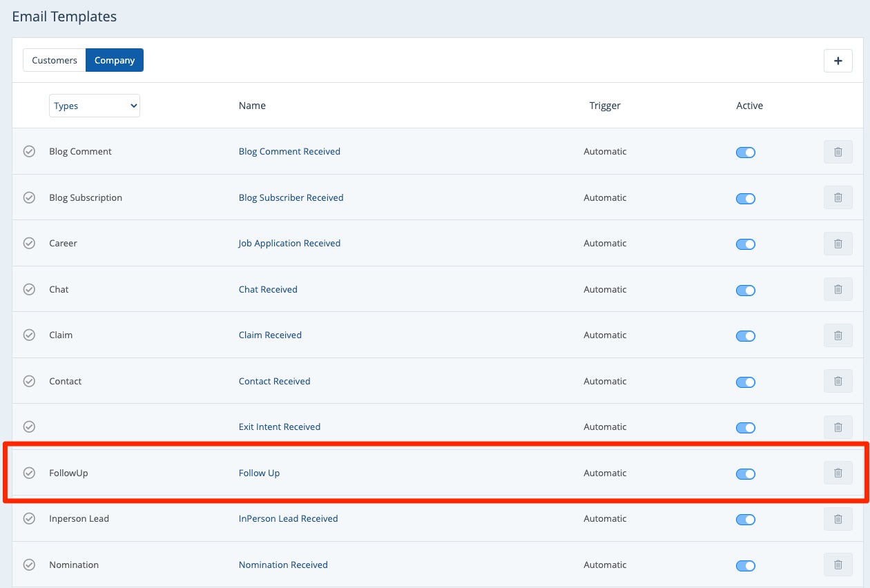The height and width of the screenshot is (588, 870).
Task: Toggle Active switch for Claim Received
Action: click(x=746, y=336)
